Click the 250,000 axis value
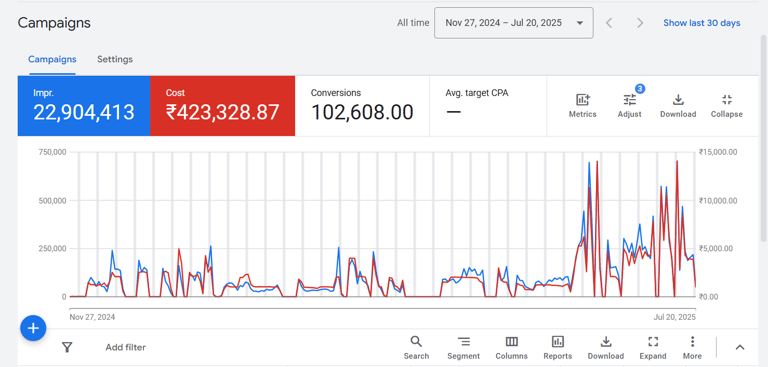This screenshot has width=768, height=367. pyautogui.click(x=52, y=248)
